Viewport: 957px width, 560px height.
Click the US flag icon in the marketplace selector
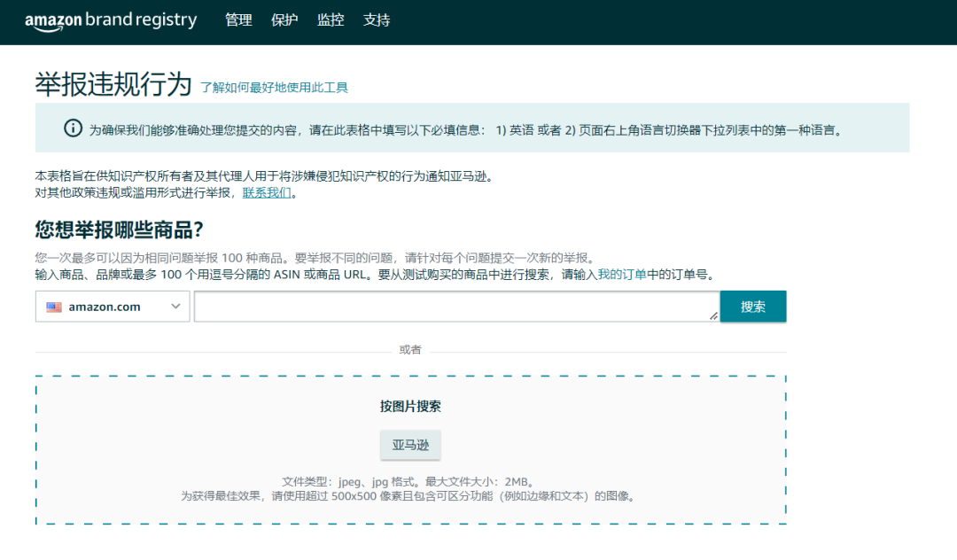[x=53, y=306]
